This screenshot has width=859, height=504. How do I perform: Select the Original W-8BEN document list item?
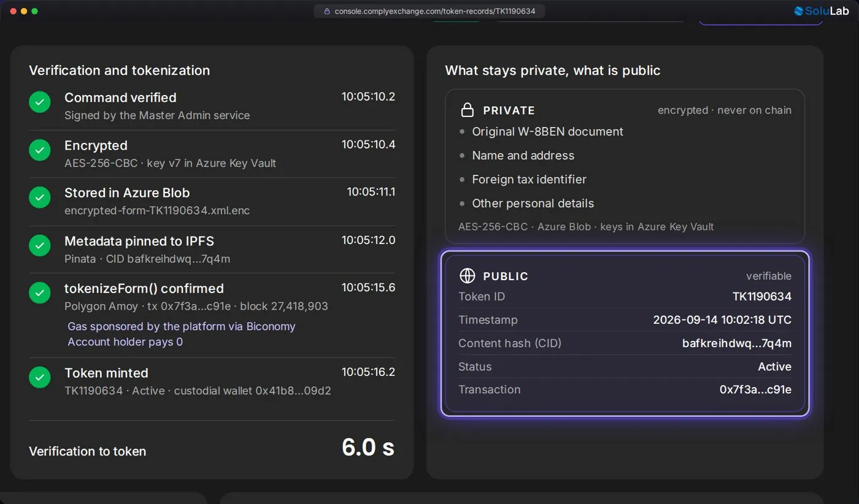(x=547, y=132)
